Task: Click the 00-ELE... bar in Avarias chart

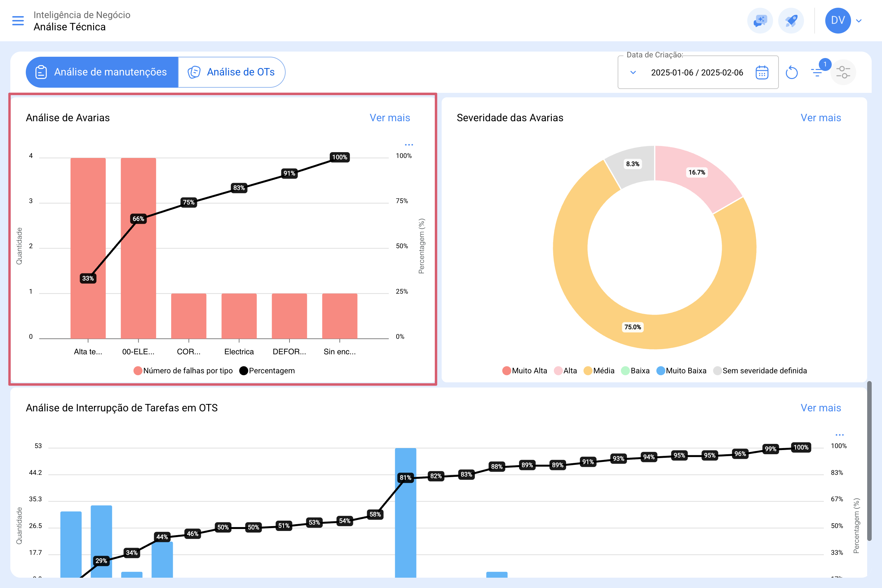Action: pyautogui.click(x=138, y=248)
